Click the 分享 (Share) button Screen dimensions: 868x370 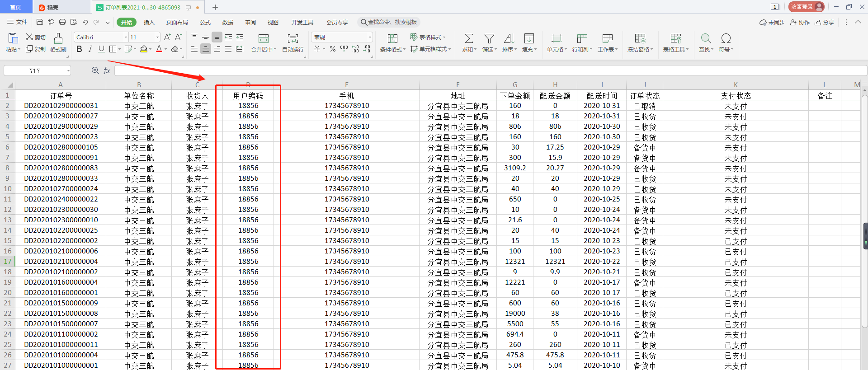tap(824, 22)
